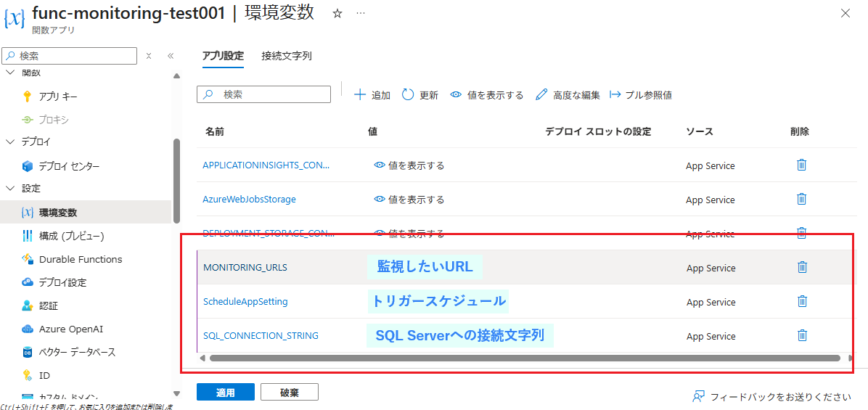The image size is (868, 410).
Task: Click the cloud icon beside デプロイ設定
Action: pyautogui.click(x=27, y=283)
